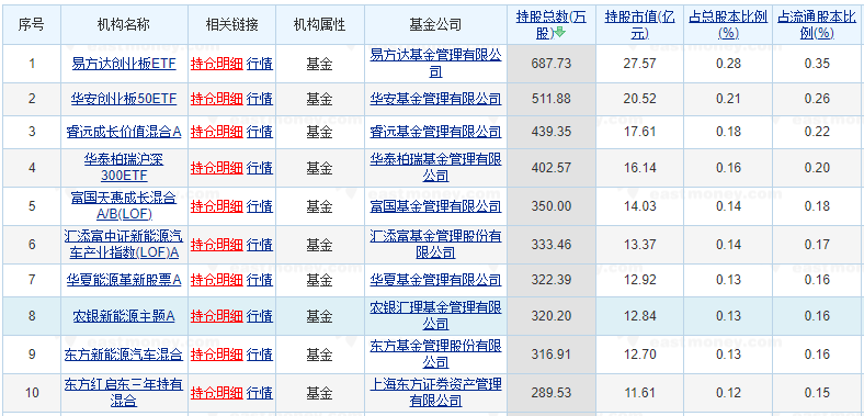Click the 相关链接 column header
The width and height of the screenshot is (864, 416).
(x=232, y=25)
